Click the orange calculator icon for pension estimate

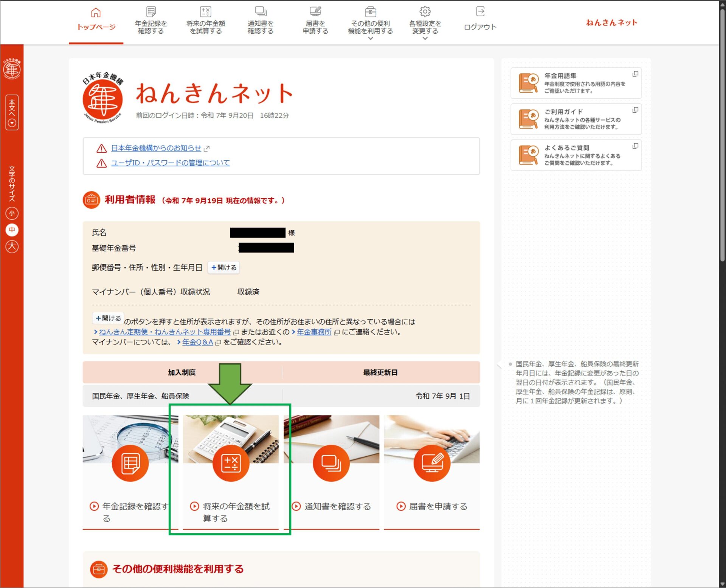231,463
